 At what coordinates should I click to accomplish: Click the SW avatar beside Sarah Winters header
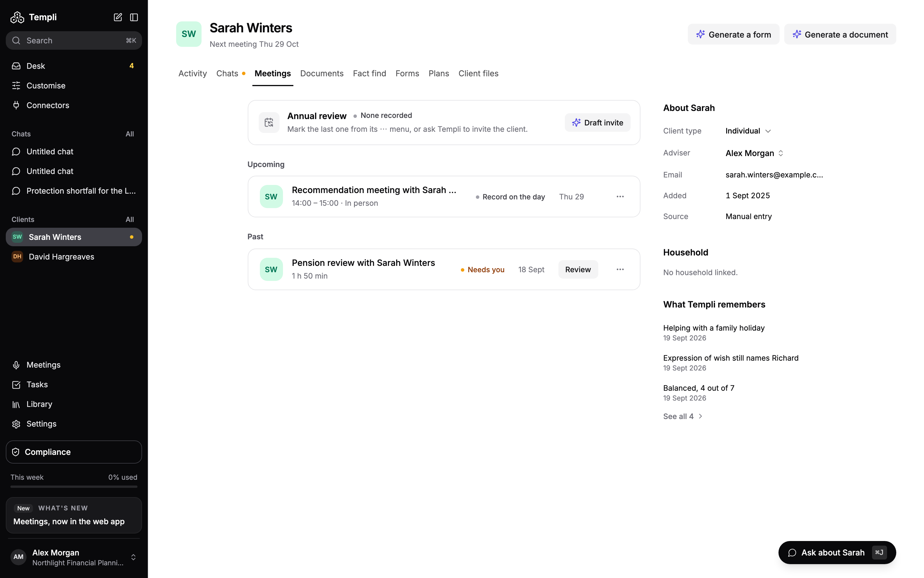[189, 34]
